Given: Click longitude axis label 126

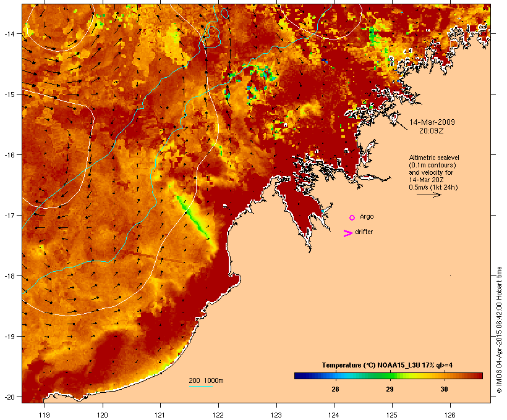Looking at the screenshot, I should coord(450,415).
